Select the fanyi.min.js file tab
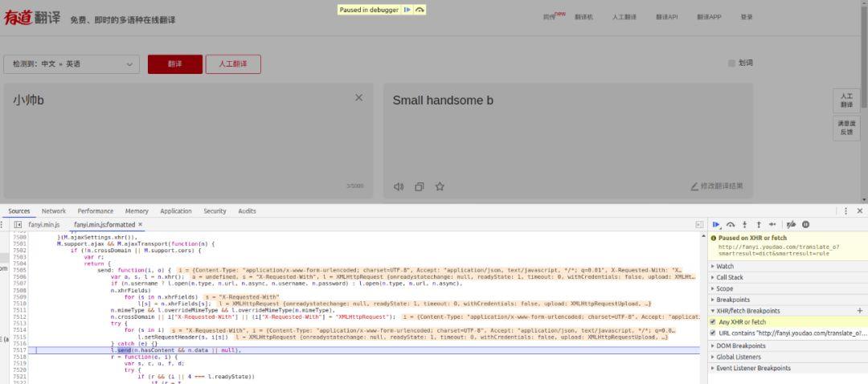The width and height of the screenshot is (868, 384). [x=43, y=225]
